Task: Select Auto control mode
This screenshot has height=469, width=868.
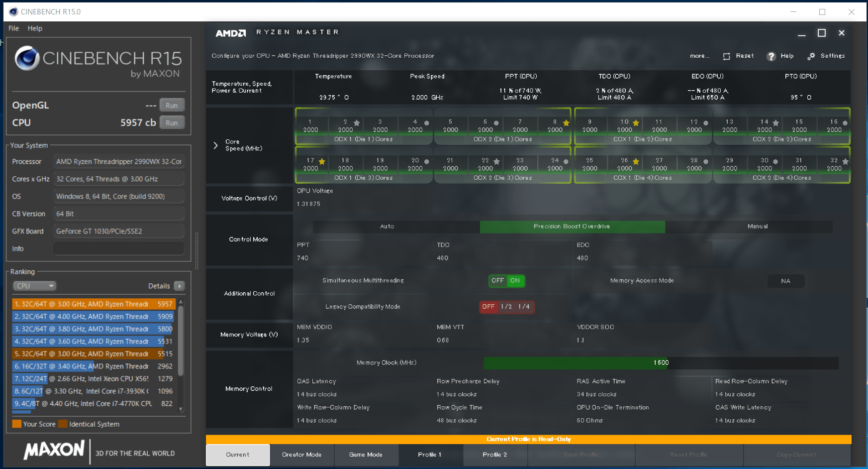Action: pyautogui.click(x=387, y=227)
